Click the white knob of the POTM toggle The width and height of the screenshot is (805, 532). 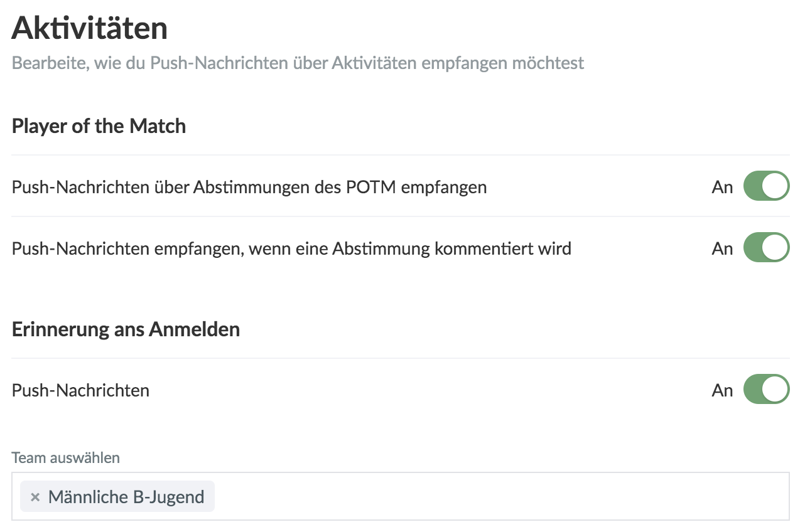[777, 186]
